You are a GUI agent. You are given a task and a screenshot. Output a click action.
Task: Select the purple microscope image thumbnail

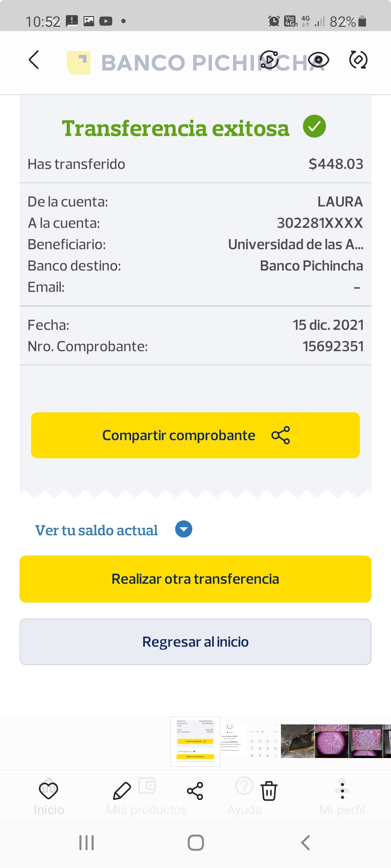(x=332, y=741)
